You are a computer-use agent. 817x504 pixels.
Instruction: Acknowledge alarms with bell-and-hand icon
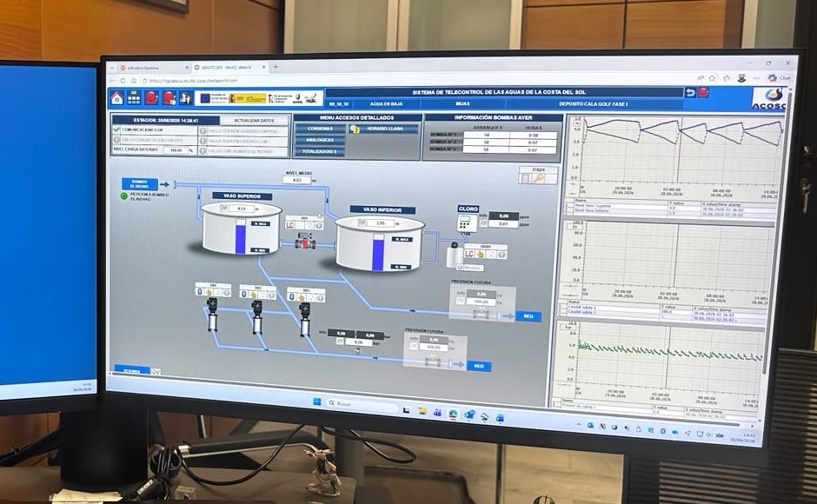coord(169,97)
